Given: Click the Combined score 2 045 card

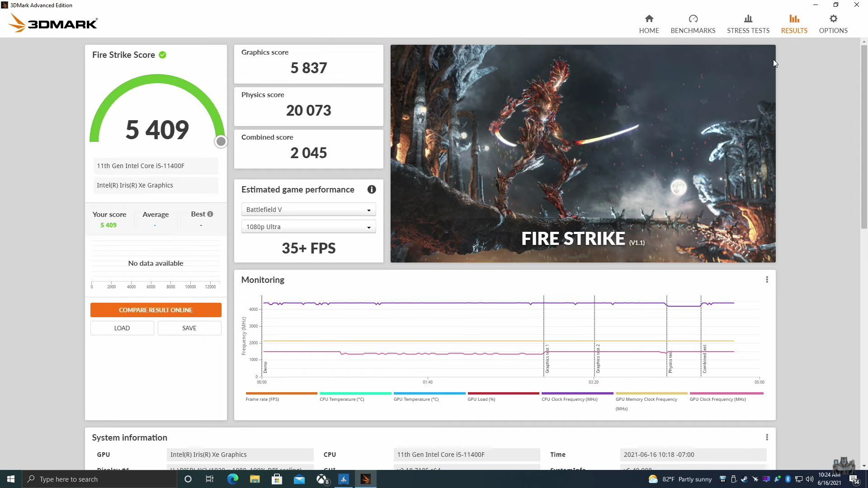Looking at the screenshot, I should point(308,149).
